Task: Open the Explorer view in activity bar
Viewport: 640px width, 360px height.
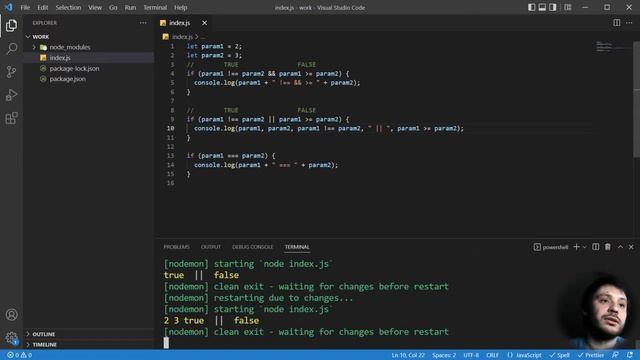Action: tap(11, 25)
